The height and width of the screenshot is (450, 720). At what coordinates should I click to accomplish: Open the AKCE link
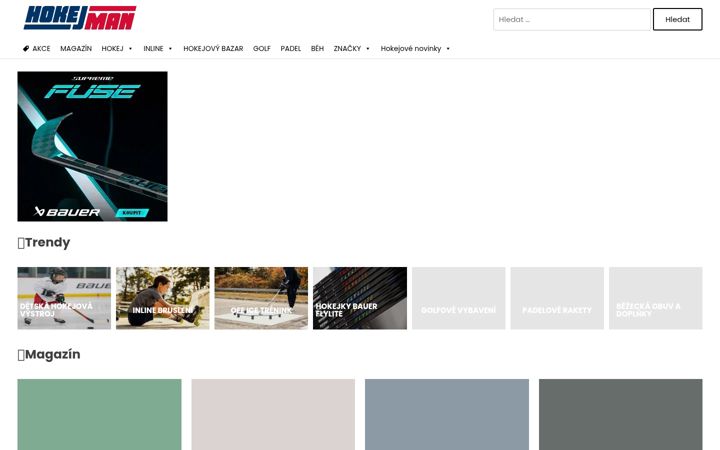click(x=41, y=49)
